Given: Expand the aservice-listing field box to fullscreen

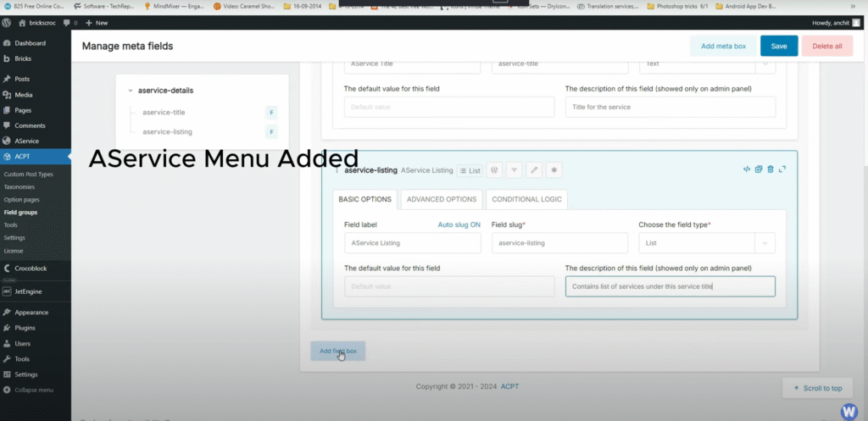Looking at the screenshot, I should [x=782, y=169].
